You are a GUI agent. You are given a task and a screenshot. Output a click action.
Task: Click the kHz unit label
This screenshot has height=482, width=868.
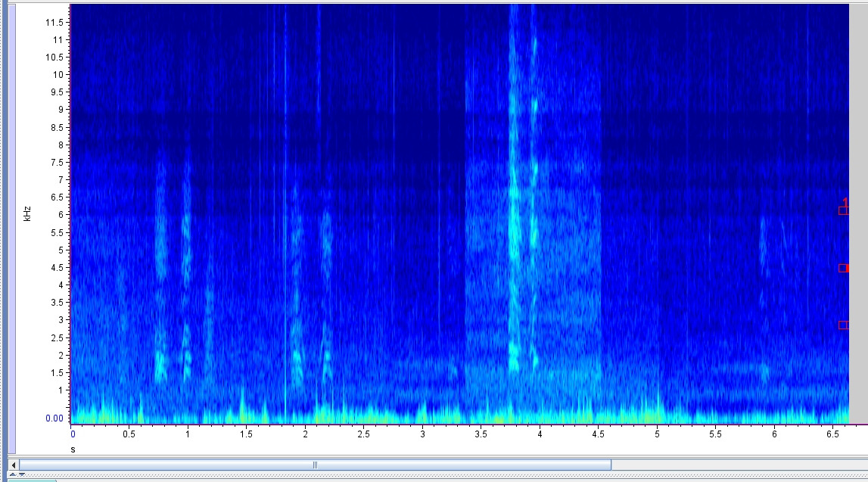point(26,213)
